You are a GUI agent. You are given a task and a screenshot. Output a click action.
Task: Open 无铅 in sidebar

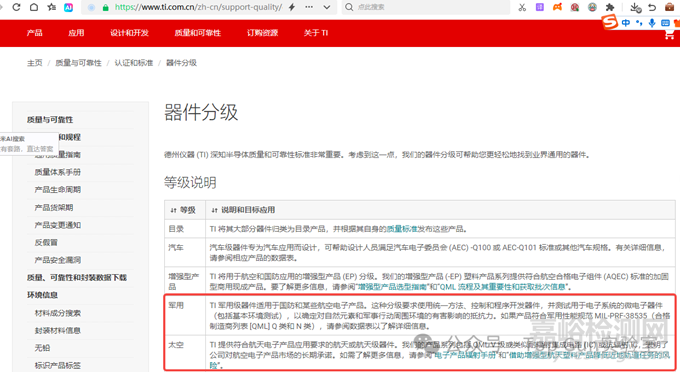coord(42,348)
